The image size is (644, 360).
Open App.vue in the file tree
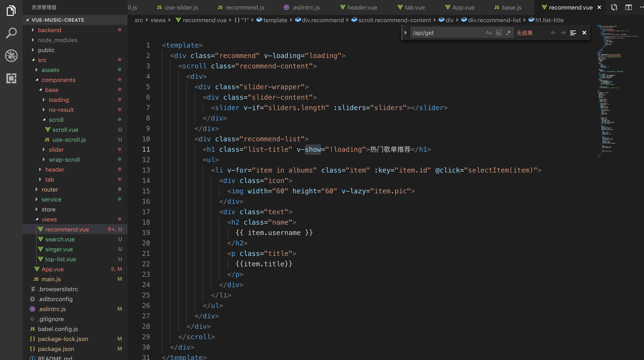(75, 269)
